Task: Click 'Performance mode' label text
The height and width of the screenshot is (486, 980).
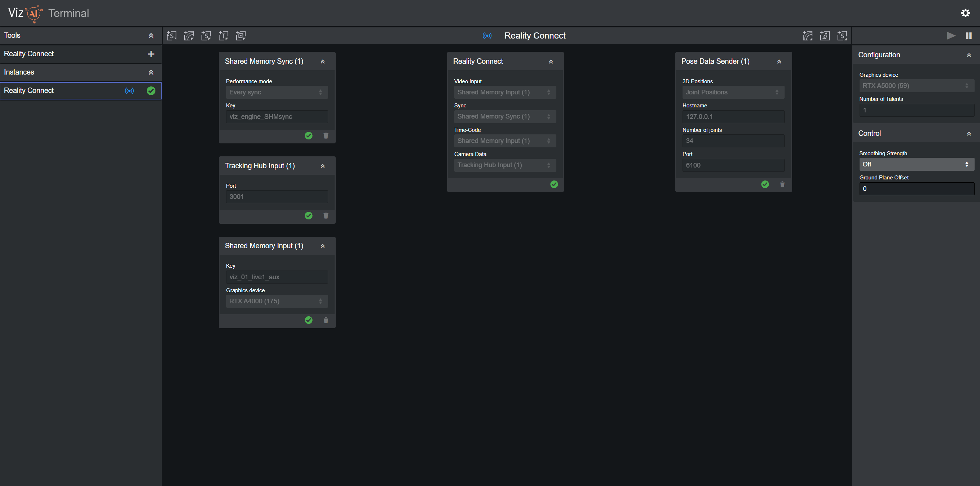Action: coord(249,81)
